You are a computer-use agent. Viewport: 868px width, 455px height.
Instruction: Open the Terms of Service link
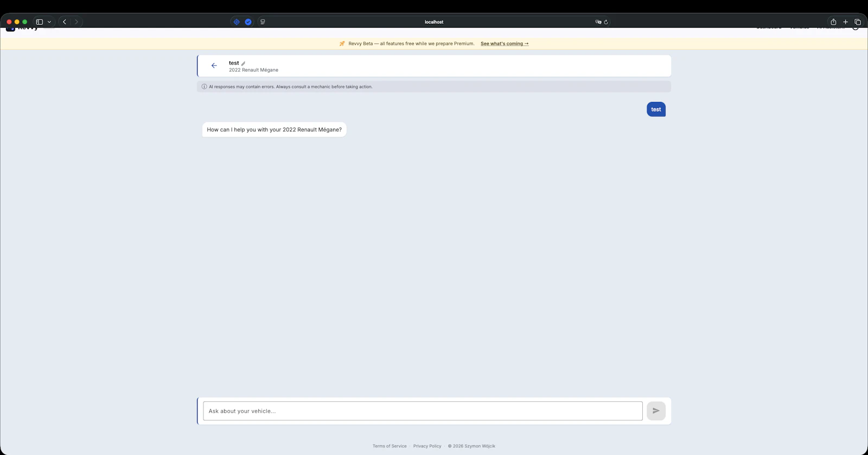point(390,446)
